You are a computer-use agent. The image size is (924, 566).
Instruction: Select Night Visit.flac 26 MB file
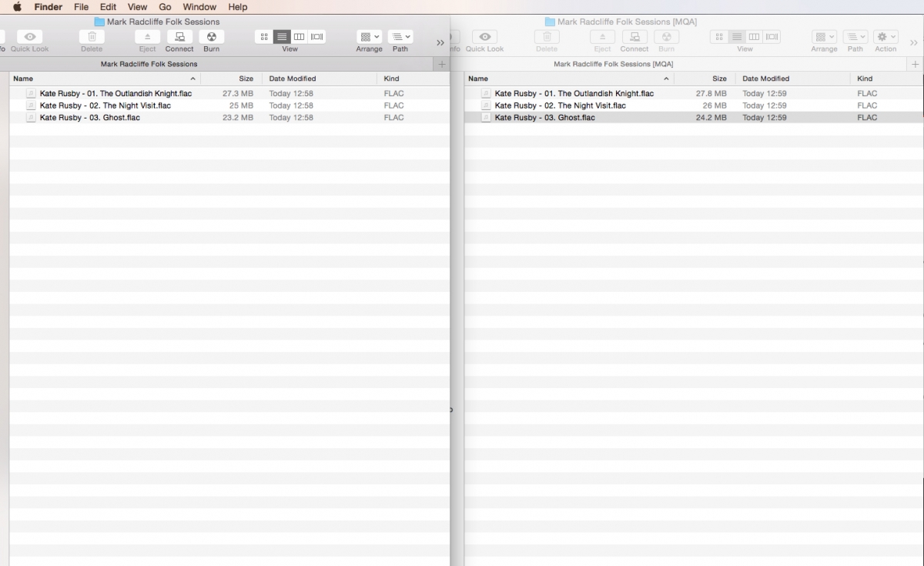click(x=694, y=105)
